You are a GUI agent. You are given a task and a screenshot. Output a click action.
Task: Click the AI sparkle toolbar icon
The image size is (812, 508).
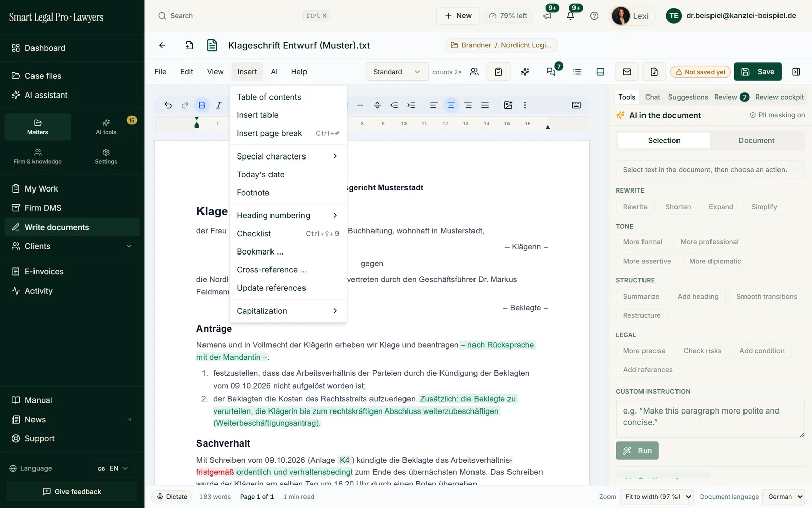click(525, 72)
